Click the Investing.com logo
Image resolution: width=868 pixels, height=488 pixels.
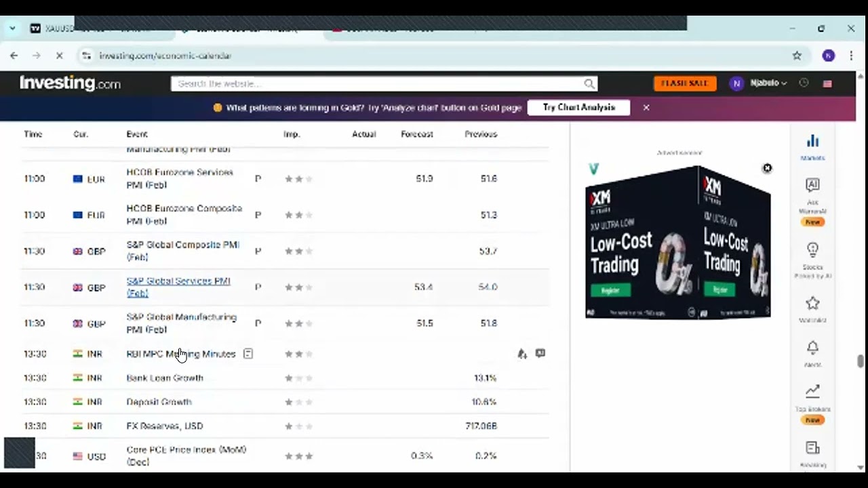(x=70, y=83)
